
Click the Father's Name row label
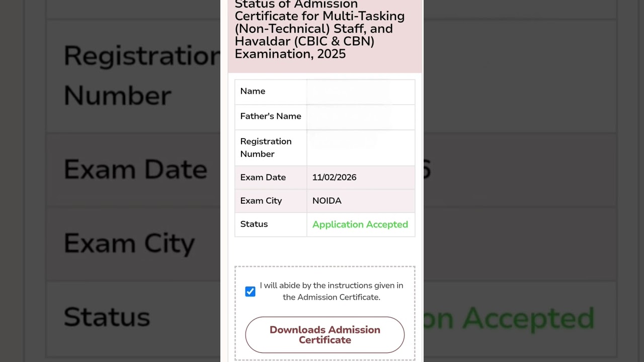click(271, 116)
